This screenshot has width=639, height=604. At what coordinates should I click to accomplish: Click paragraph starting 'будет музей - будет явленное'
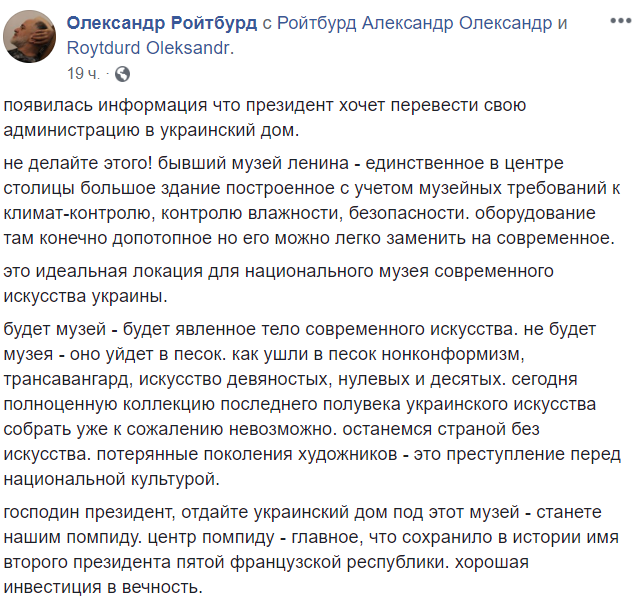pyautogui.click(x=312, y=404)
